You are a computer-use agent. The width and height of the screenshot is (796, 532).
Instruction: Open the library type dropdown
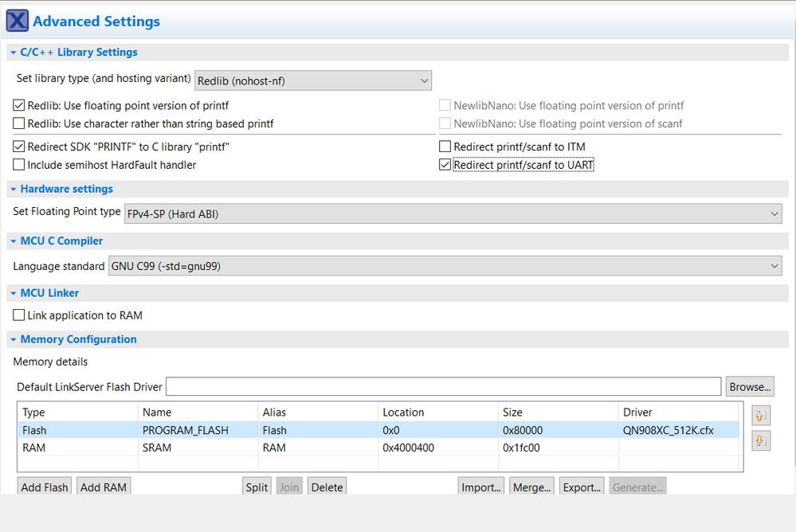[x=312, y=80]
